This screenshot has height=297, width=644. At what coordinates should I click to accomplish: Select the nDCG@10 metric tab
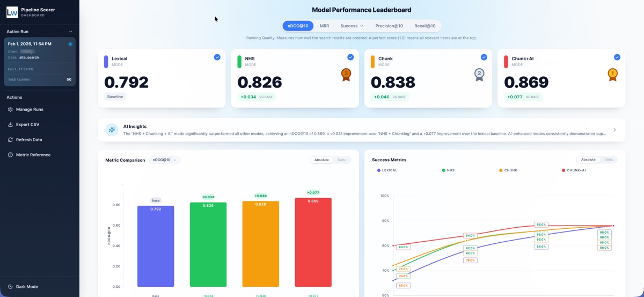(x=298, y=26)
